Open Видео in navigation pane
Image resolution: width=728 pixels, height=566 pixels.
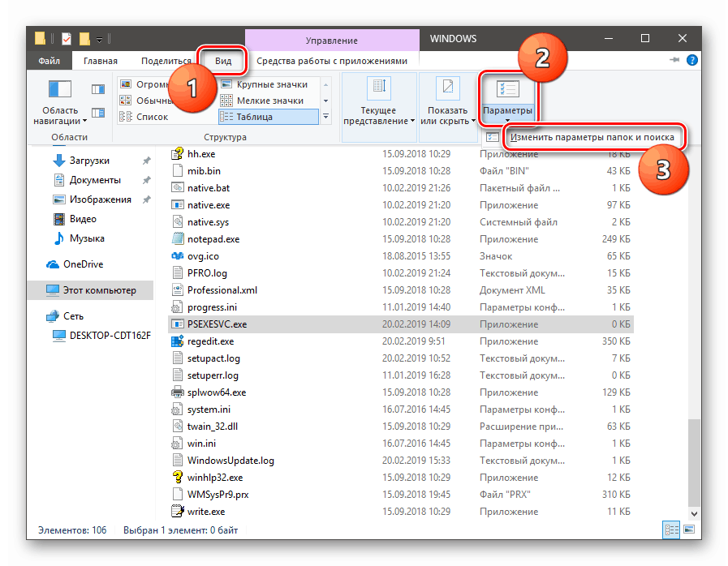(83, 220)
